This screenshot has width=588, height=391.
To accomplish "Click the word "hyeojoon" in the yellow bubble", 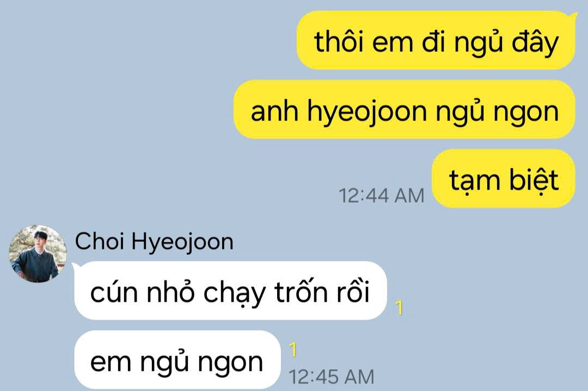I will click(x=367, y=112).
